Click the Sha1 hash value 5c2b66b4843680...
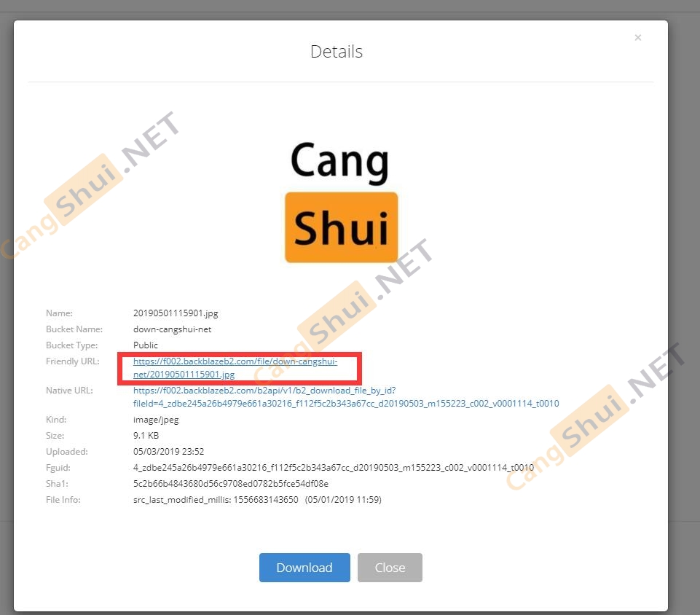Viewport: 700px width, 615px height. click(x=231, y=484)
